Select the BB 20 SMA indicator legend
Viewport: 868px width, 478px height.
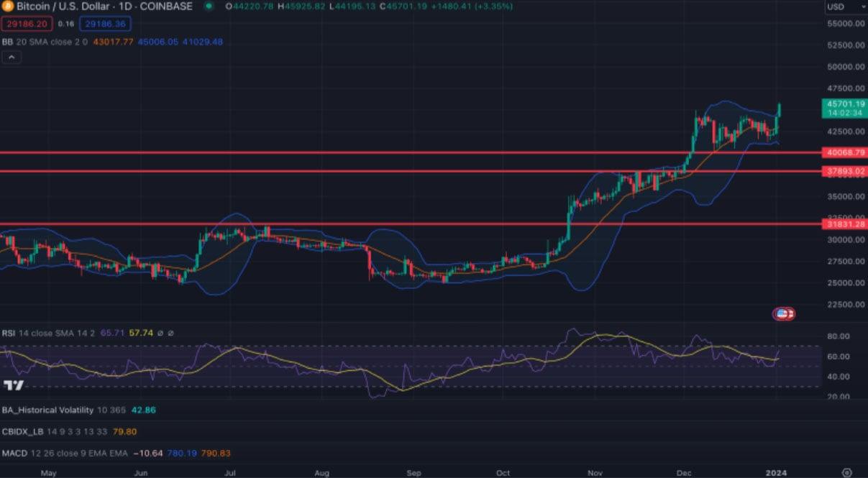pyautogui.click(x=45, y=42)
